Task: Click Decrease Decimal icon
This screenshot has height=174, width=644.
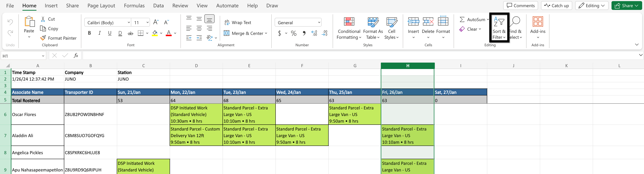Action: 325,33
